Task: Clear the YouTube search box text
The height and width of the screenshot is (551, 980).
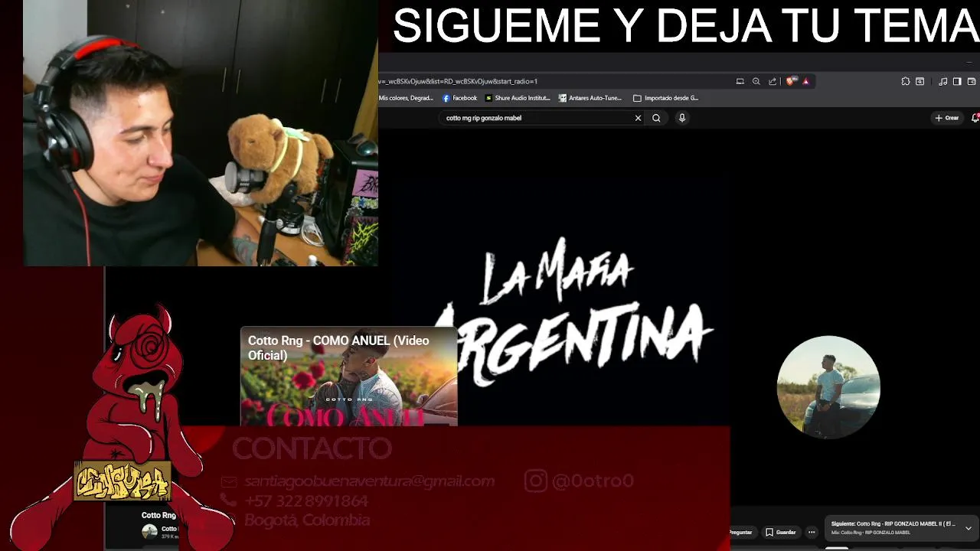Action: point(638,118)
